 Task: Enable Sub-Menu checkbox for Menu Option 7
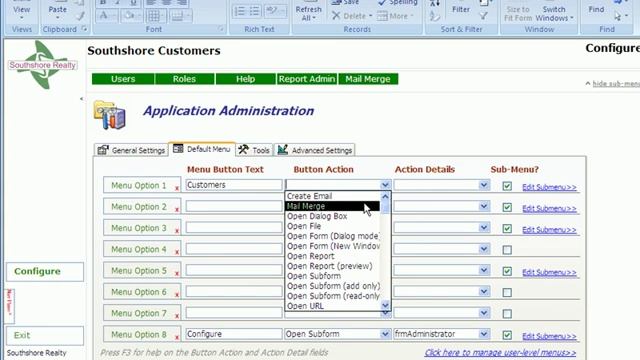click(507, 314)
